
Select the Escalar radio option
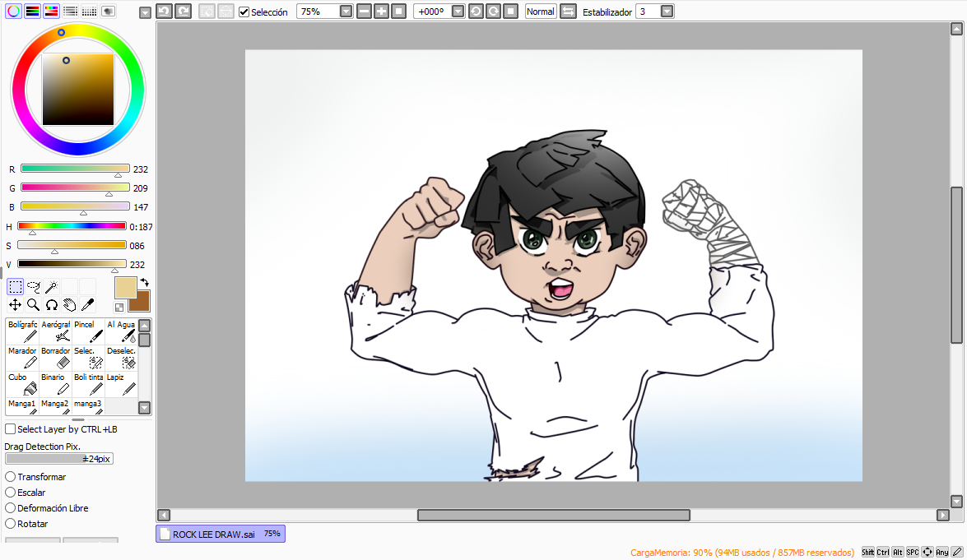[11, 493]
